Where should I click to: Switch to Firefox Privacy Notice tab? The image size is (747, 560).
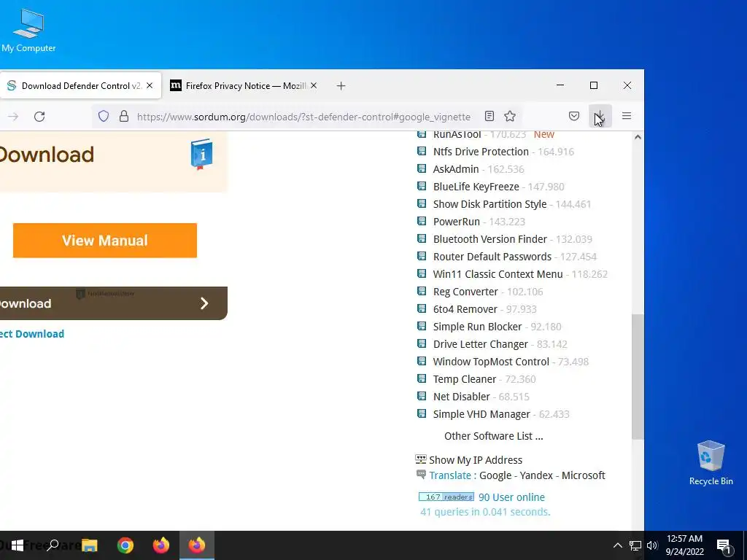pyautogui.click(x=243, y=86)
